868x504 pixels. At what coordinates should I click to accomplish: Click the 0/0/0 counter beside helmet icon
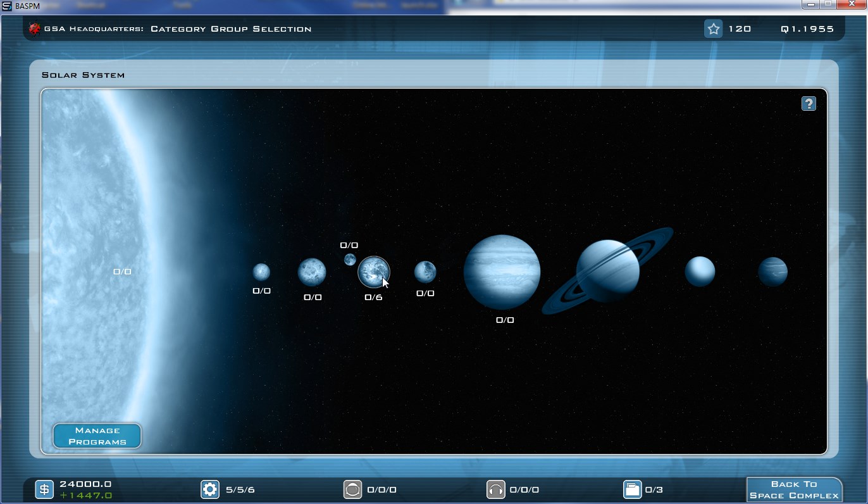pyautogui.click(x=381, y=490)
